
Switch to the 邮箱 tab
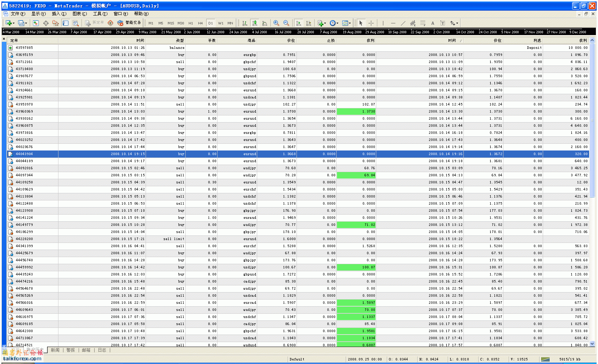86,350
